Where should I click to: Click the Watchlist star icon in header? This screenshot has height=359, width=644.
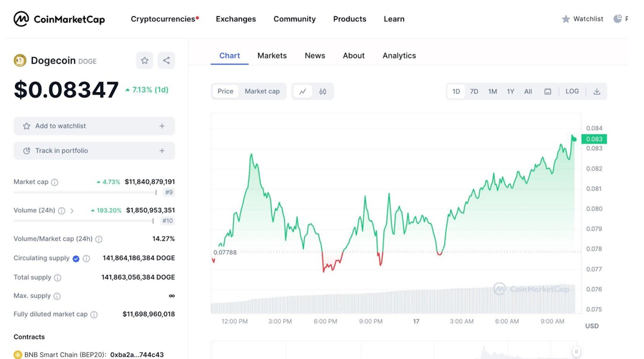point(566,19)
